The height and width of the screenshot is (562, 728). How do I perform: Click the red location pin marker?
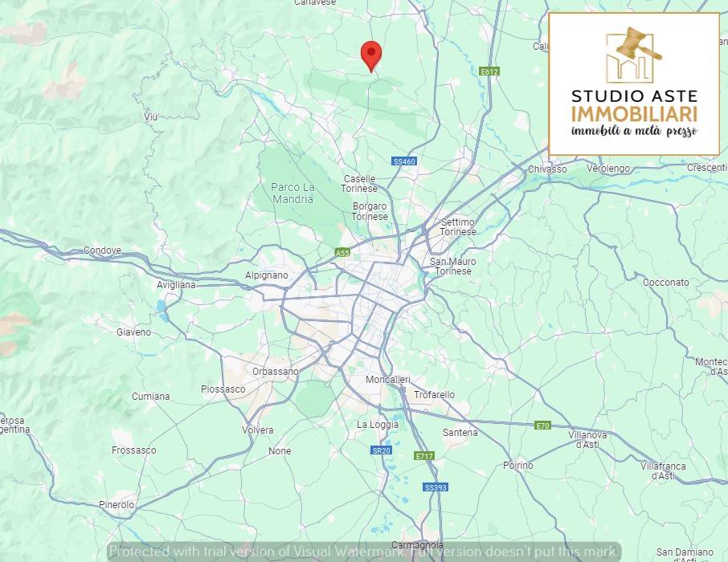(x=371, y=56)
